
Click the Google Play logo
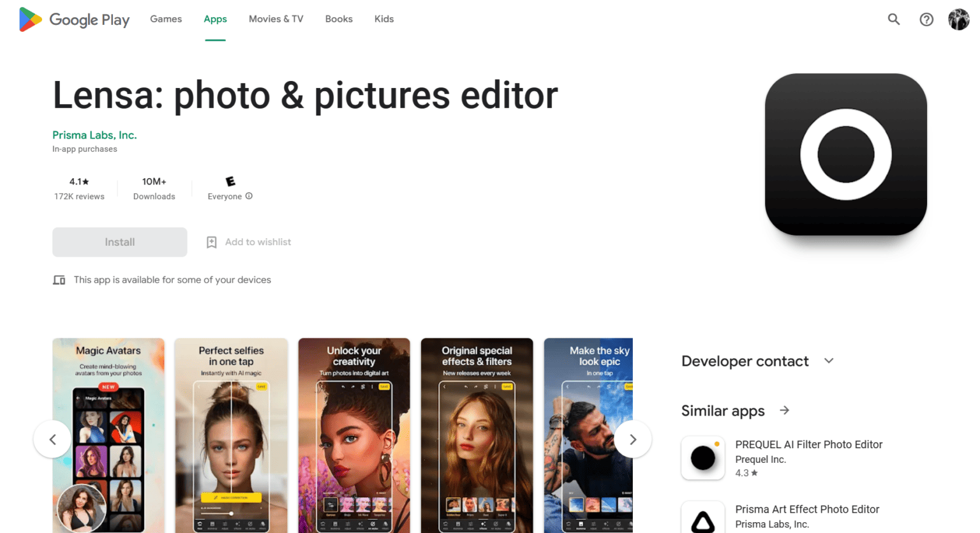coord(74,19)
